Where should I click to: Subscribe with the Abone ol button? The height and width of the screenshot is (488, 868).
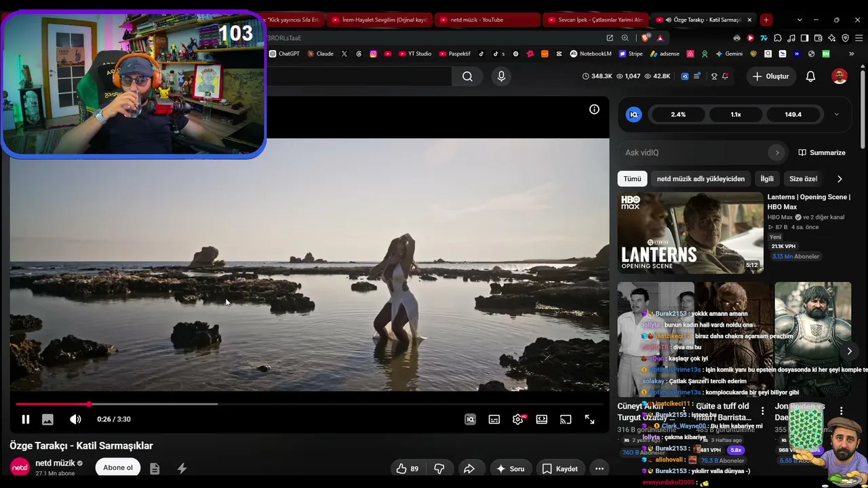coord(118,468)
